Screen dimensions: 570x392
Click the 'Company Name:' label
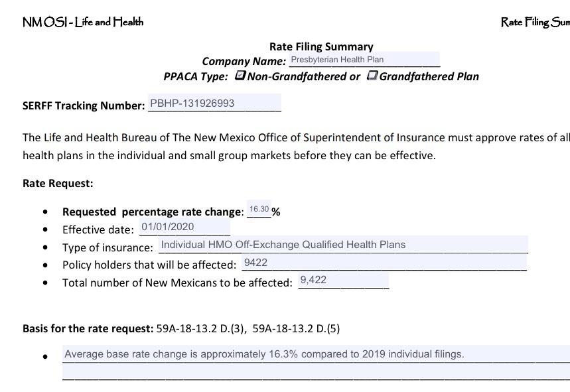[x=244, y=61]
